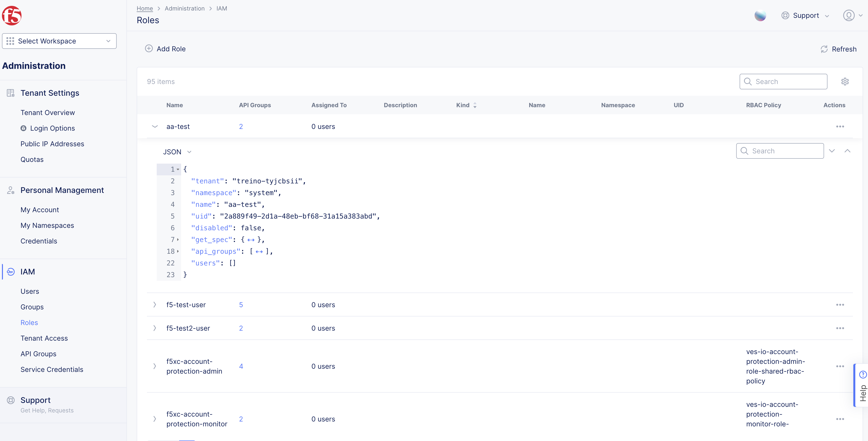The width and height of the screenshot is (868, 441).
Task: Open table column settings gear icon
Action: [845, 81]
